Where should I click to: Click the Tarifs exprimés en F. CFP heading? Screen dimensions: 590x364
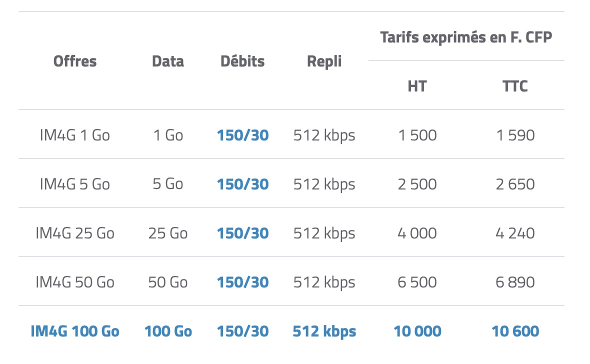click(x=466, y=37)
